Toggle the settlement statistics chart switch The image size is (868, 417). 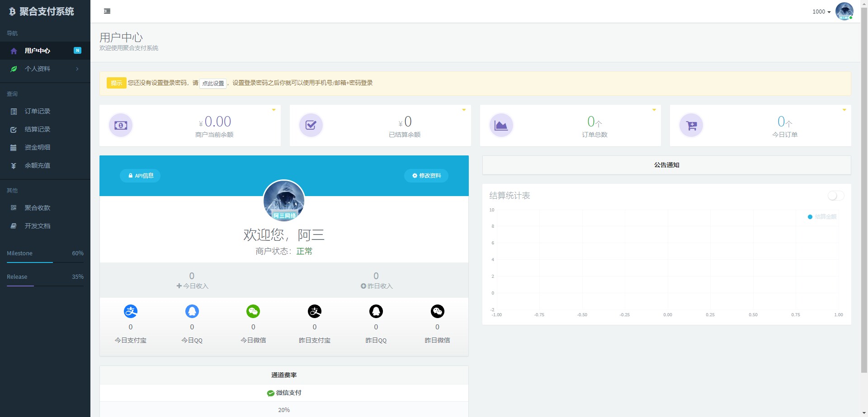835,196
